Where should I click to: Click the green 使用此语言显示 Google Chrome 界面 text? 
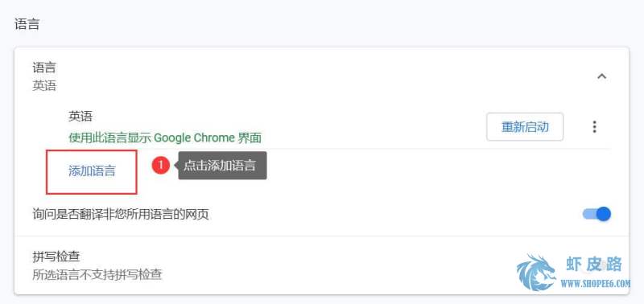coord(165,138)
